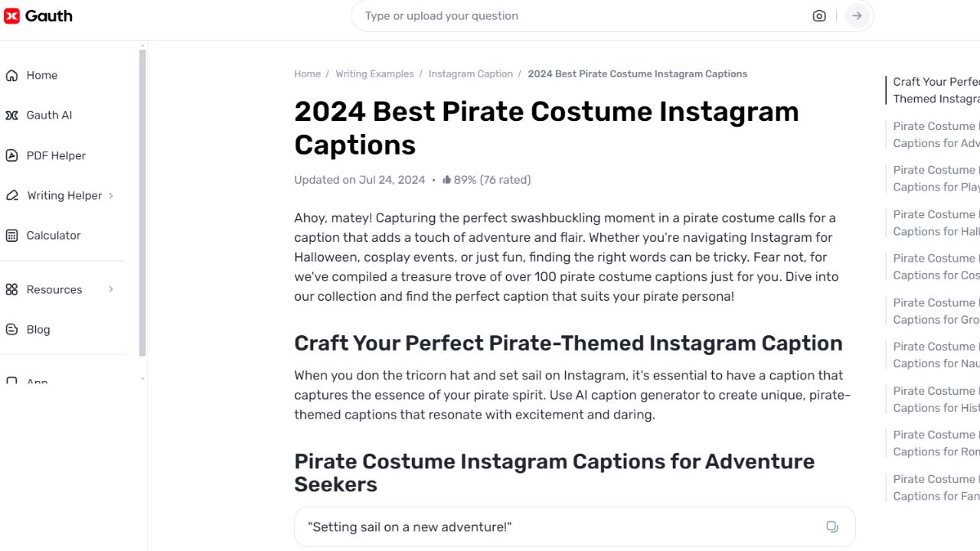Click the Home breadcrumb link

pyautogui.click(x=307, y=73)
